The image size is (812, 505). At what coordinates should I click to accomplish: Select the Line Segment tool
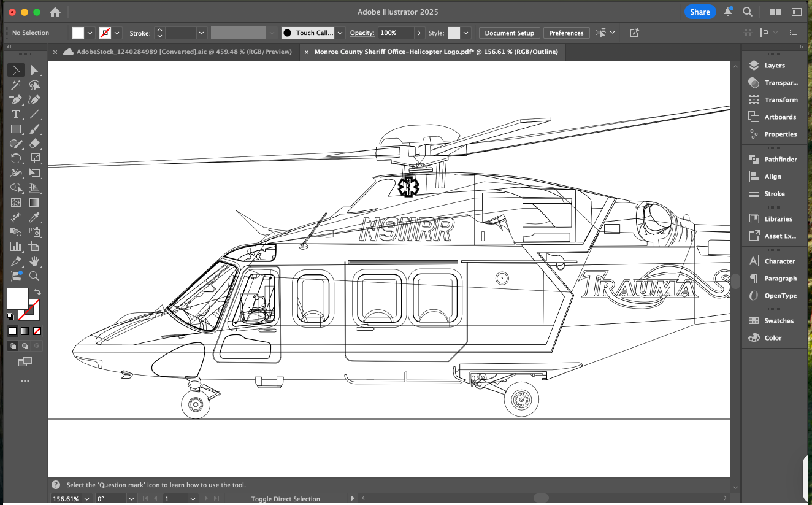pos(34,115)
